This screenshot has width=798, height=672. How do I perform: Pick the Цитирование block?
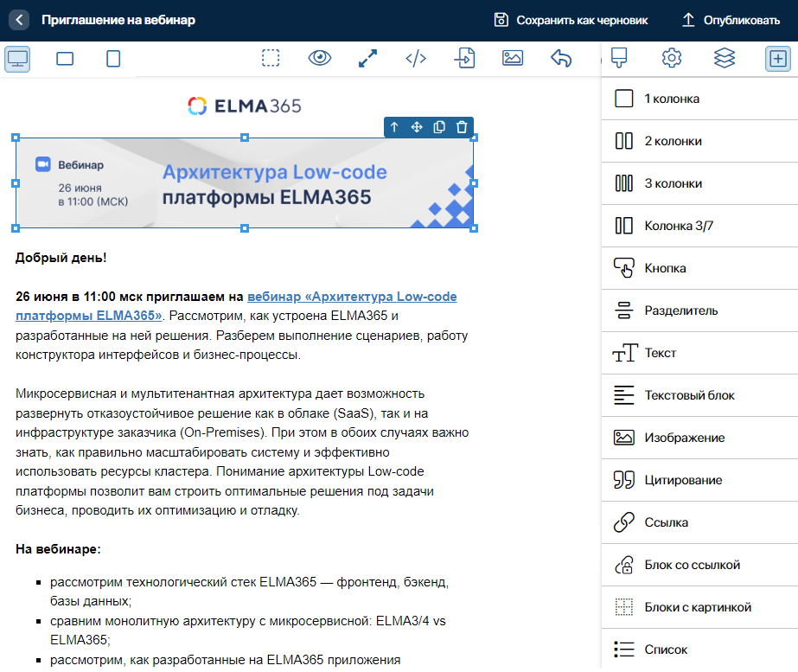(699, 480)
